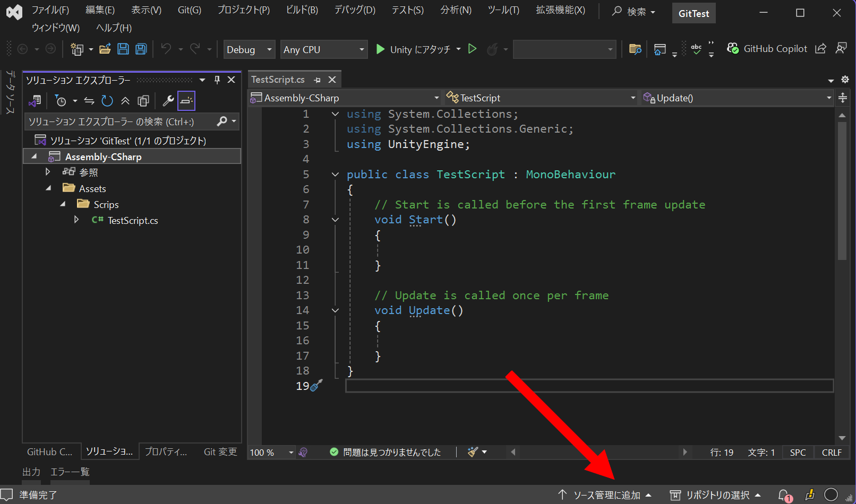Open the Git(G) menu

[x=189, y=10]
